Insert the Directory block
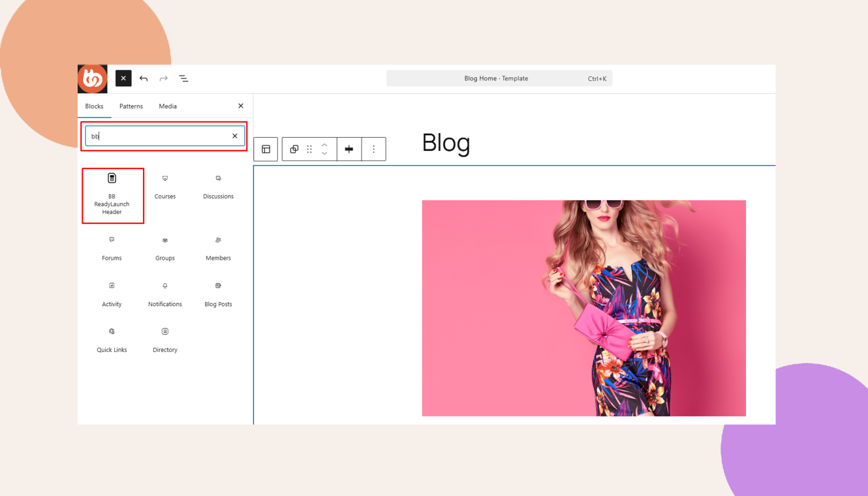 coord(165,341)
